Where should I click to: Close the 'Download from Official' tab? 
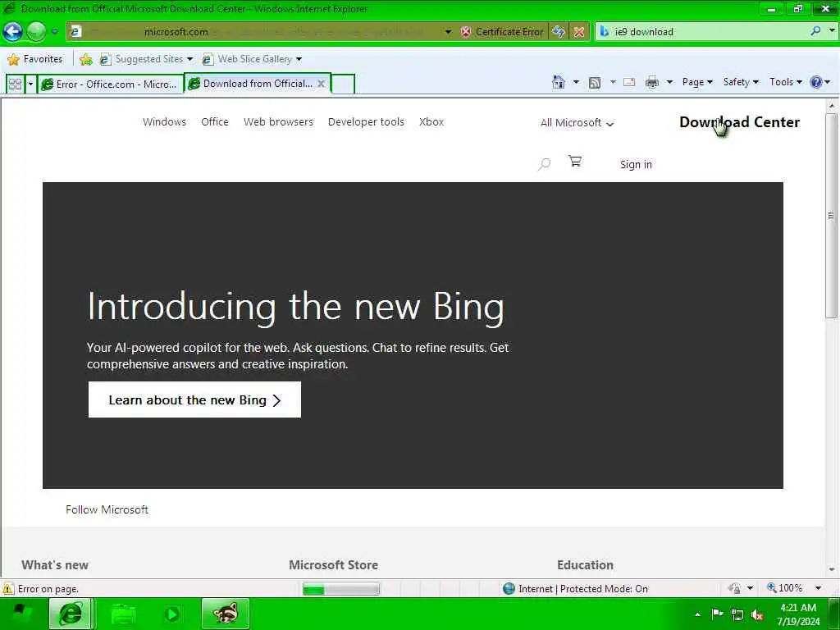tap(321, 84)
